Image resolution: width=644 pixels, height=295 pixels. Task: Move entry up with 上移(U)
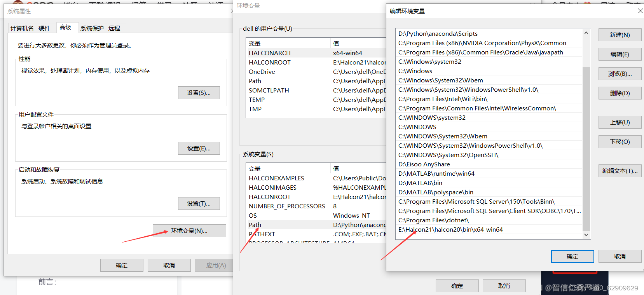pos(620,122)
